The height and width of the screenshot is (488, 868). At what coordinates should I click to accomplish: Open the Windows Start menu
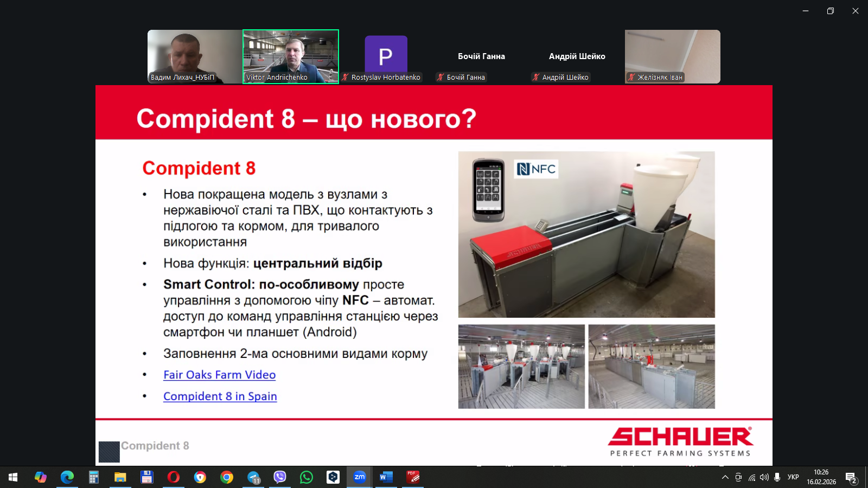[x=13, y=477]
